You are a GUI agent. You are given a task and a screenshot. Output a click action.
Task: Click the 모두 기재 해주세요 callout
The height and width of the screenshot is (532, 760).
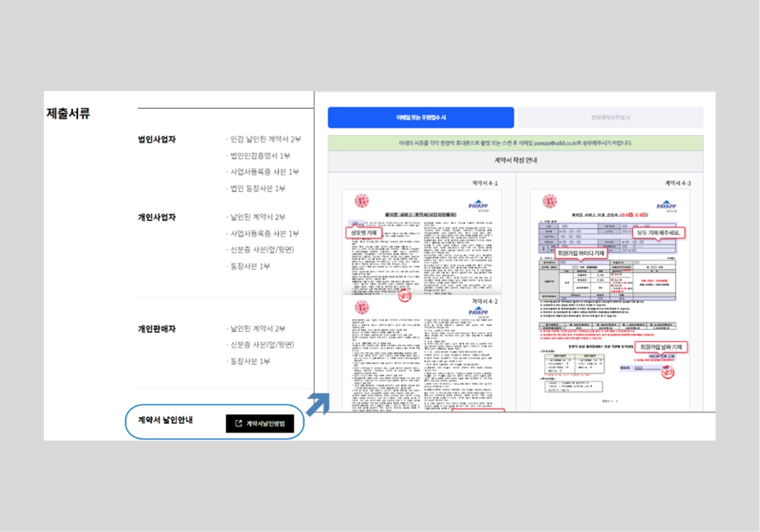tap(658, 233)
